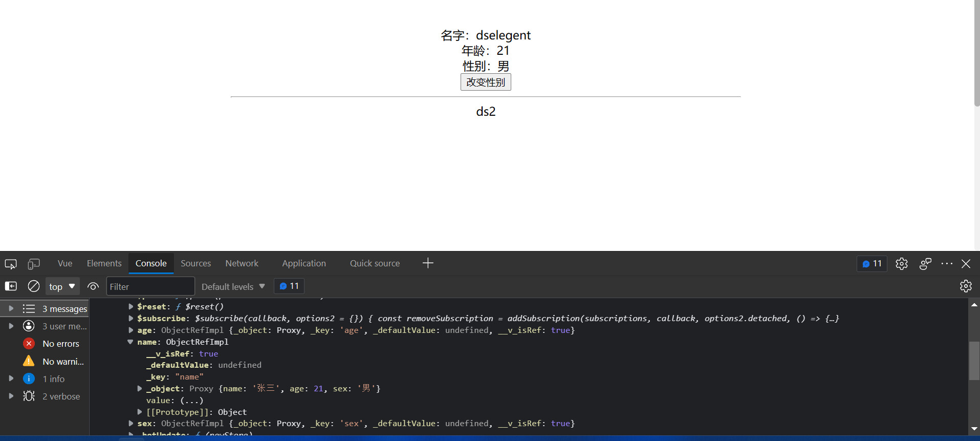Click the 改变性别 button

pyautogui.click(x=486, y=82)
